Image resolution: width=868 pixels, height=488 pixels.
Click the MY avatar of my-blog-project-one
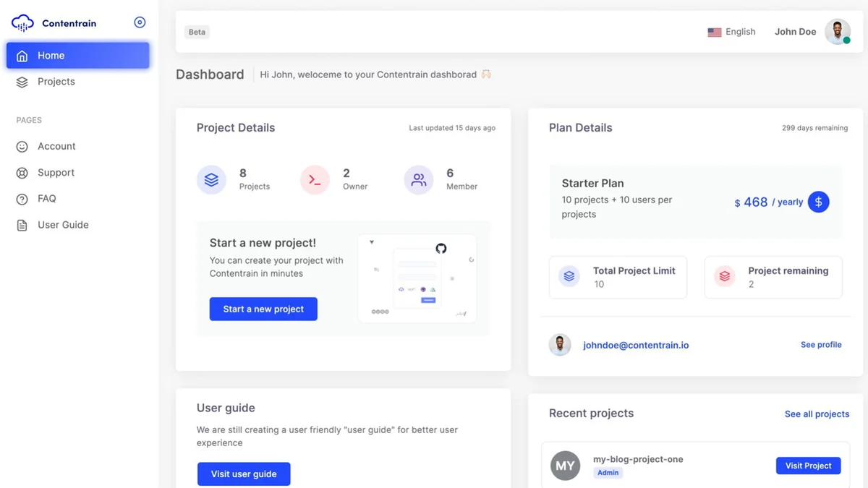click(565, 466)
